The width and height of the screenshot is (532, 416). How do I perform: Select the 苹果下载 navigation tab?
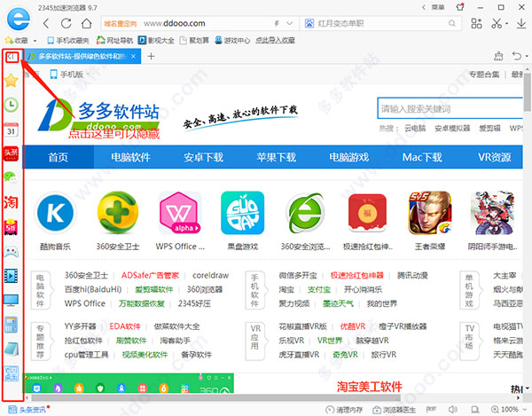pos(276,157)
